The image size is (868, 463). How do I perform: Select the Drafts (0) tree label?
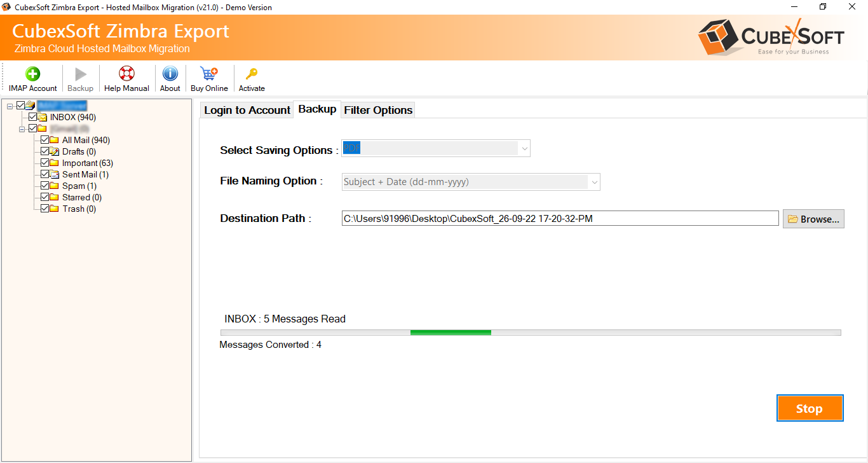coord(79,151)
